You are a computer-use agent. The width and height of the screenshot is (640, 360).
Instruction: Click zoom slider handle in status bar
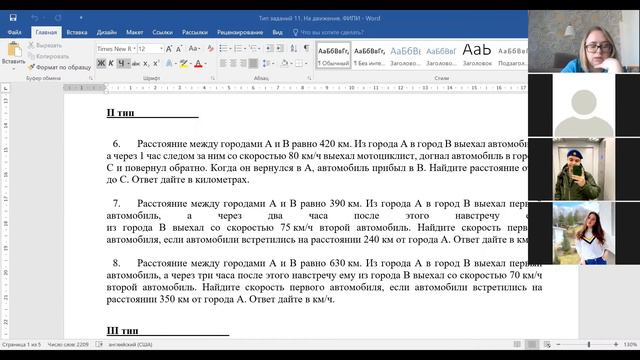coord(589,344)
